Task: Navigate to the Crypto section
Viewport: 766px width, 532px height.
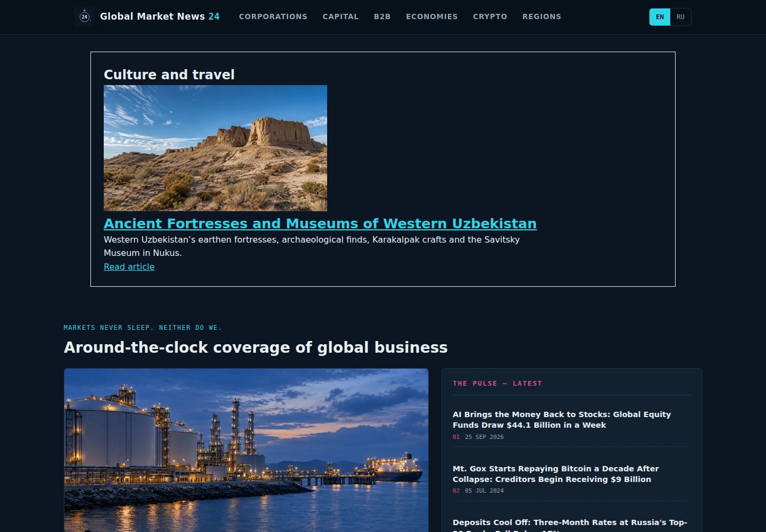Action: point(490,17)
